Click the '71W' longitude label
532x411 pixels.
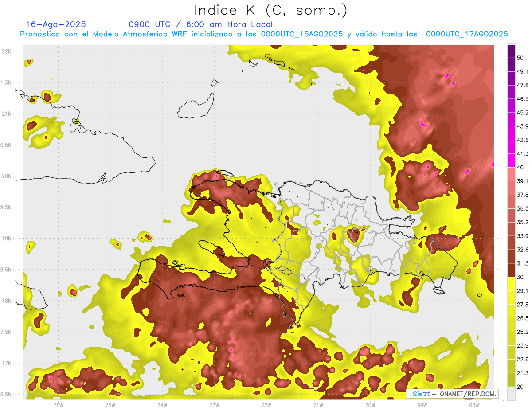click(x=318, y=405)
